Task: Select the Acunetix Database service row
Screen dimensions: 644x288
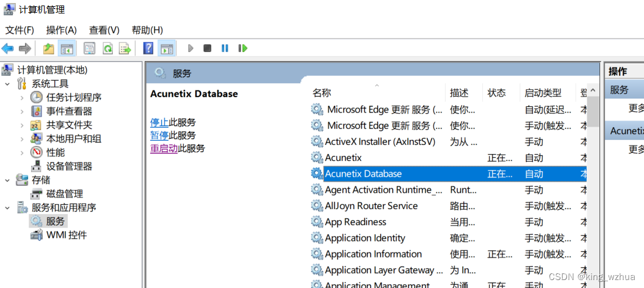Action: pos(447,174)
